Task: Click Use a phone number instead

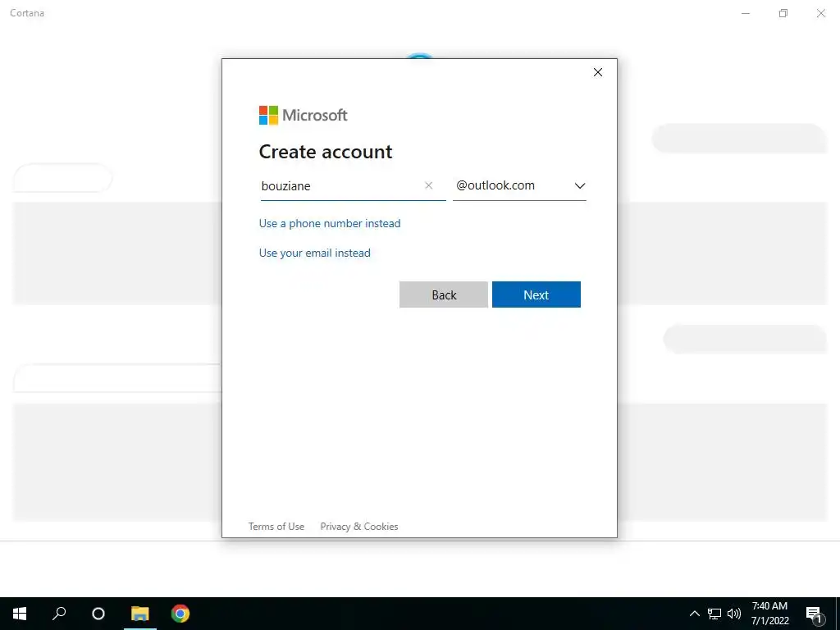Action: tap(330, 223)
